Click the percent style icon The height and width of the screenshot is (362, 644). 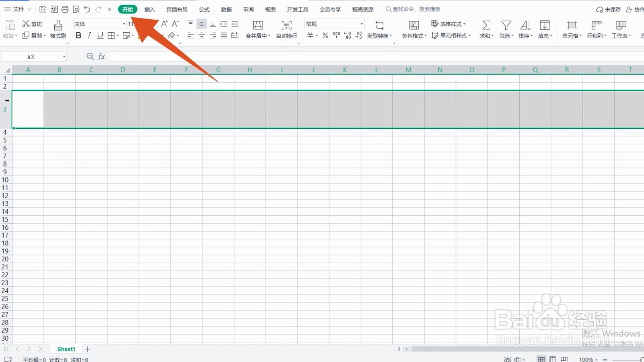[x=325, y=35]
